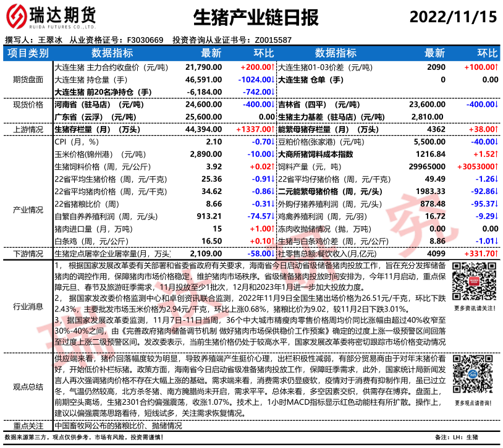Select the 期货盘面 category cell
The image size is (503, 448).
pyautogui.click(x=27, y=79)
